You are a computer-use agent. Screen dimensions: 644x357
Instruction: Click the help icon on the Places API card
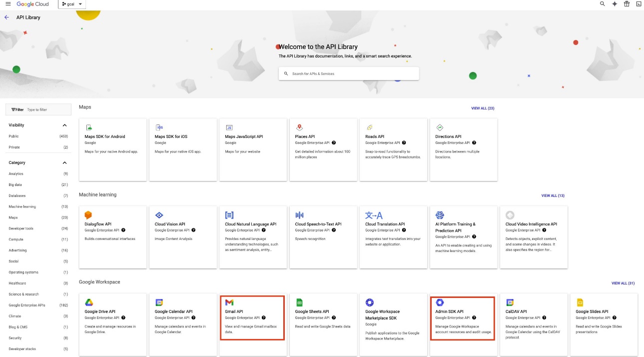(x=334, y=143)
